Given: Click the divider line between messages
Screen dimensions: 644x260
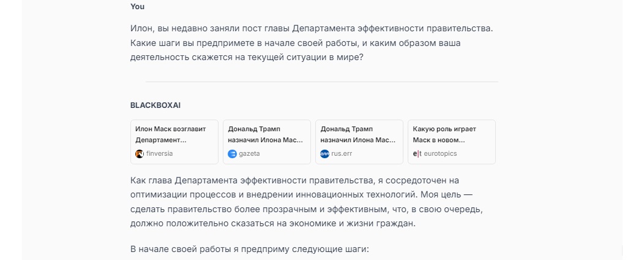Looking at the screenshot, I should click(x=321, y=82).
